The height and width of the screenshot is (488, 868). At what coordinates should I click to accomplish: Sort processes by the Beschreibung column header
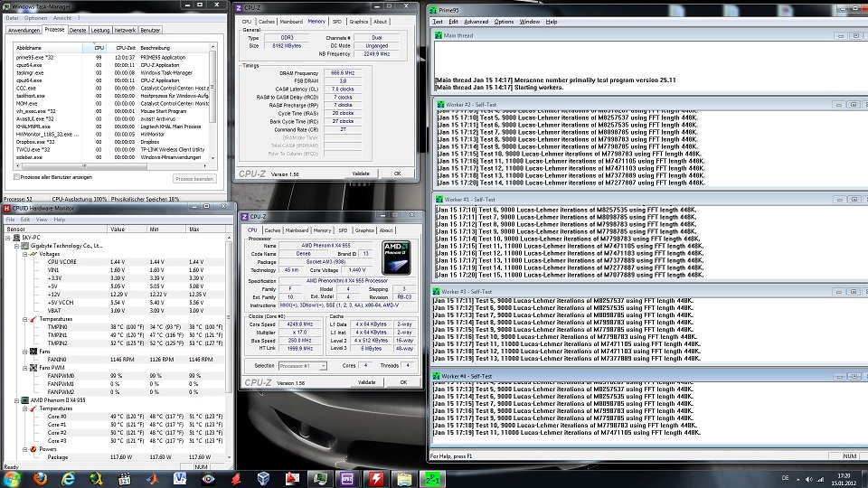click(x=174, y=48)
